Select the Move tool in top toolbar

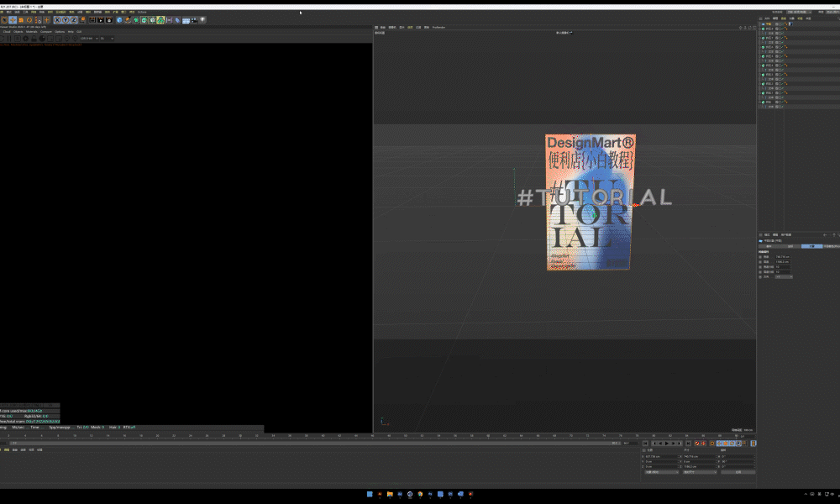(x=13, y=20)
